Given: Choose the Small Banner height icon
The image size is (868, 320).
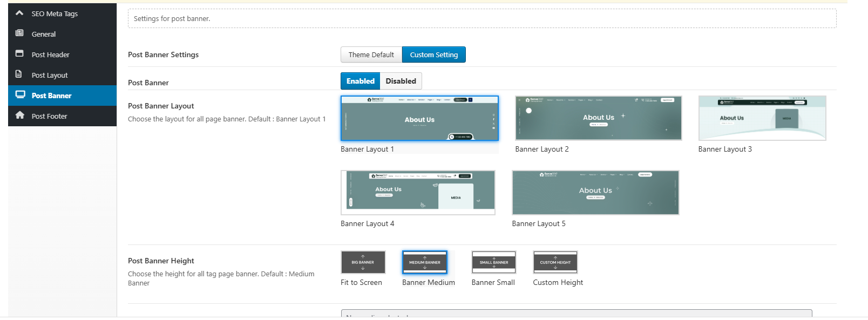Looking at the screenshot, I should pos(493,262).
